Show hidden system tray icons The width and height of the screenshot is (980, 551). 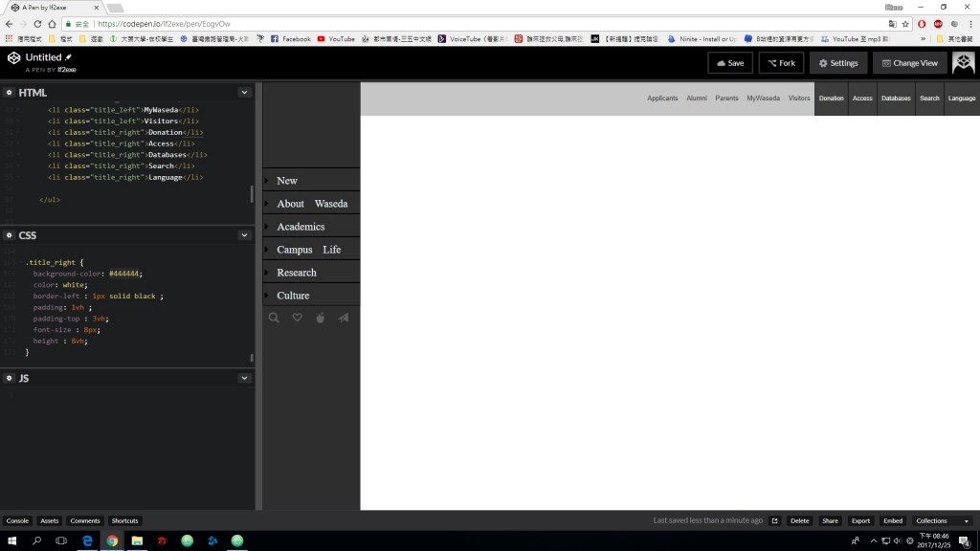(873, 540)
